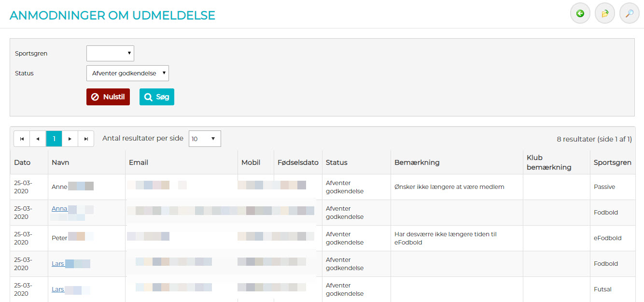Screen dimensions: 644x302
Task: Jump to the first results page
Action: tap(22, 139)
